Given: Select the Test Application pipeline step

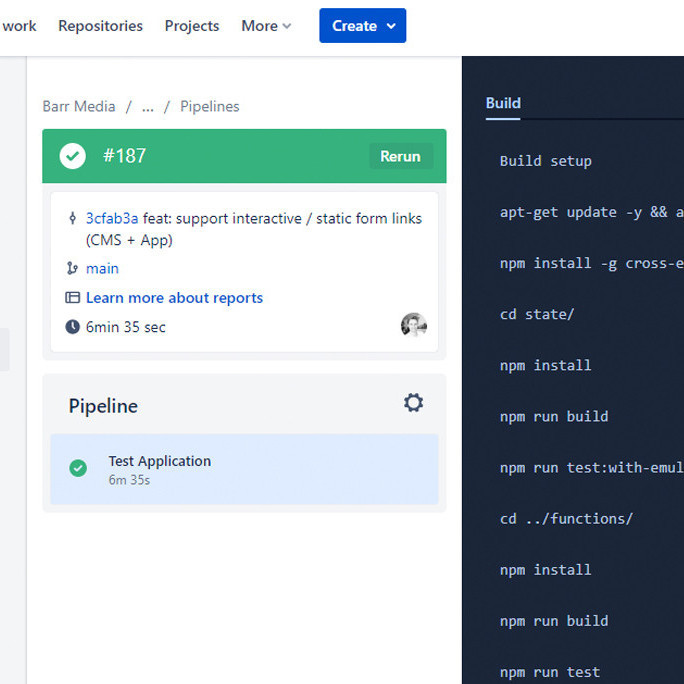Looking at the screenshot, I should tap(244, 469).
